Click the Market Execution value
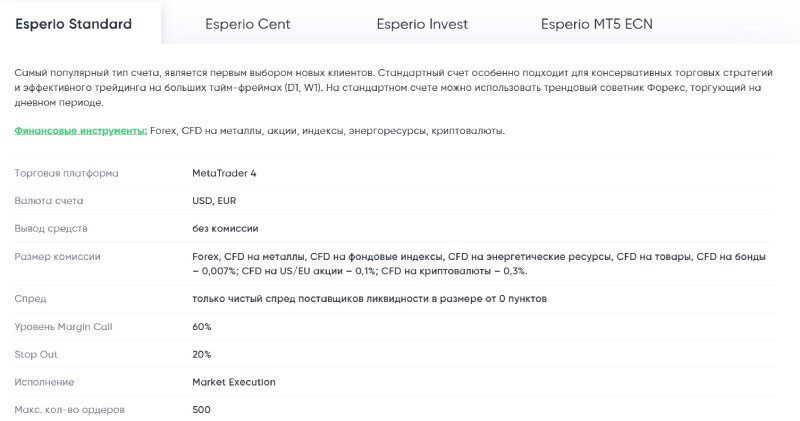The height and width of the screenshot is (421, 800). coord(234,382)
